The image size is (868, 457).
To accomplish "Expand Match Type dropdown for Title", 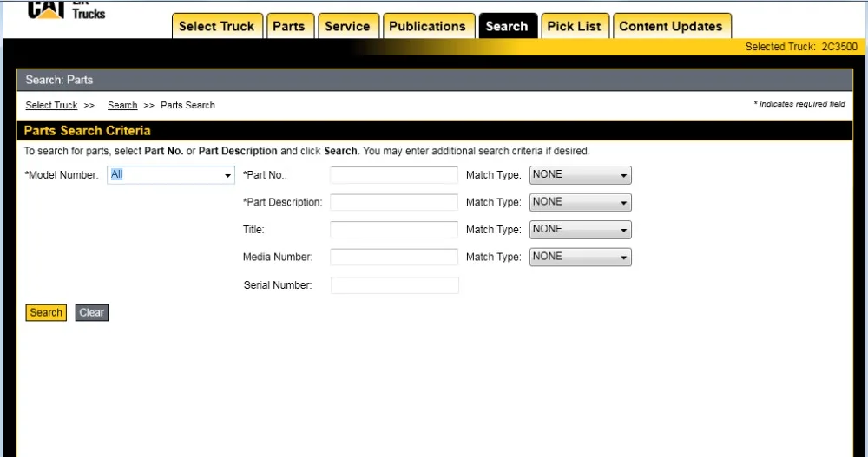I will 580,230.
